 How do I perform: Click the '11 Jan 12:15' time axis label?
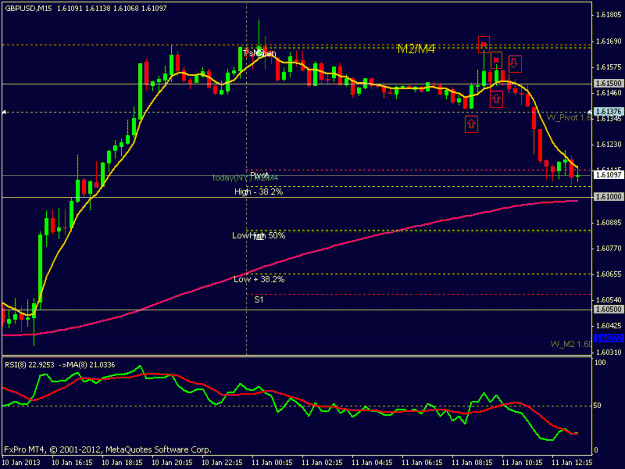click(x=572, y=463)
